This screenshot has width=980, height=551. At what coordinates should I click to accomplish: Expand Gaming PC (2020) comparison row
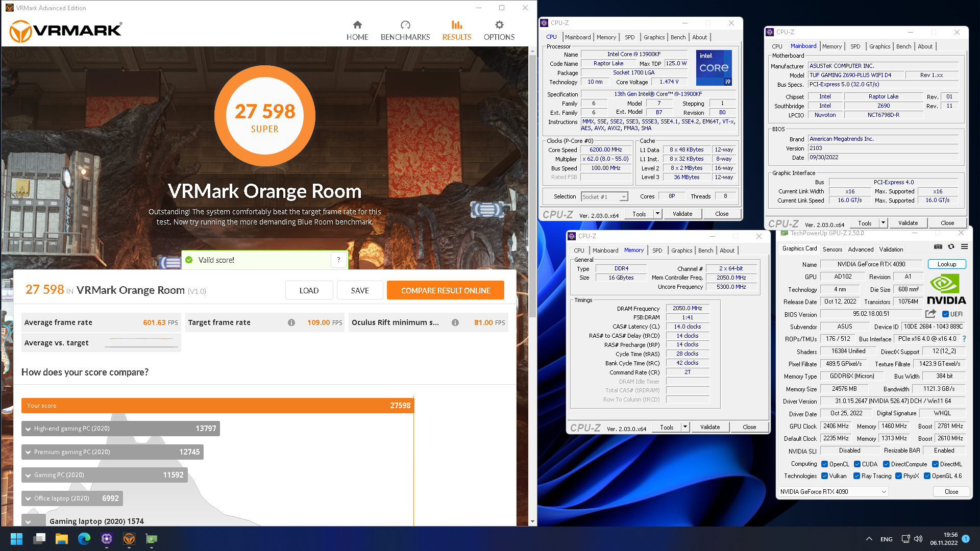tap(28, 475)
